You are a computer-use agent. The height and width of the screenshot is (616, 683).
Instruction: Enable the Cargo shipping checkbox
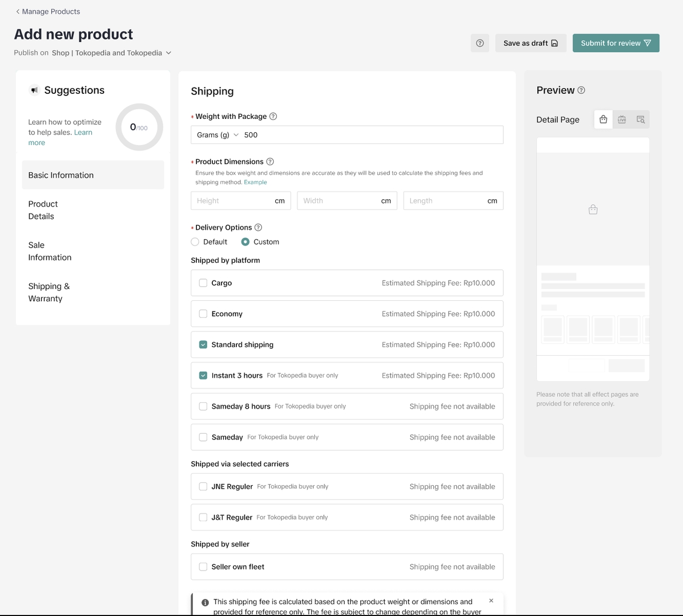(203, 283)
